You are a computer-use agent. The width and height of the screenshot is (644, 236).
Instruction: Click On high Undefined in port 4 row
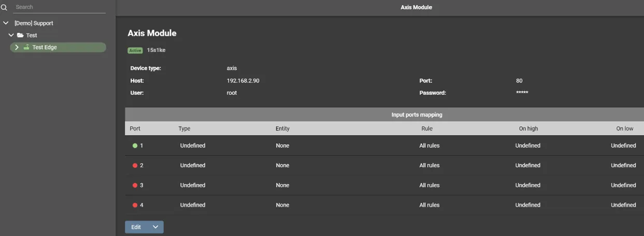(x=528, y=205)
